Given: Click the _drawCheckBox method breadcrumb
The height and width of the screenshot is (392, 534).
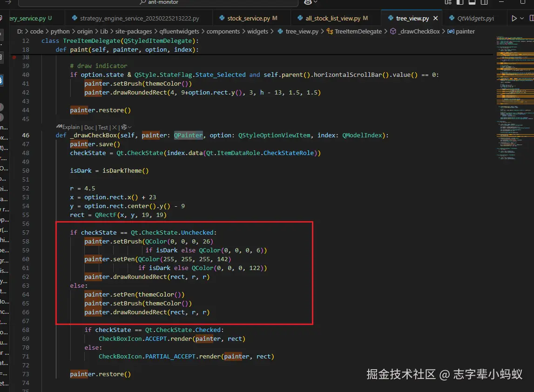Looking at the screenshot, I should [415, 31].
